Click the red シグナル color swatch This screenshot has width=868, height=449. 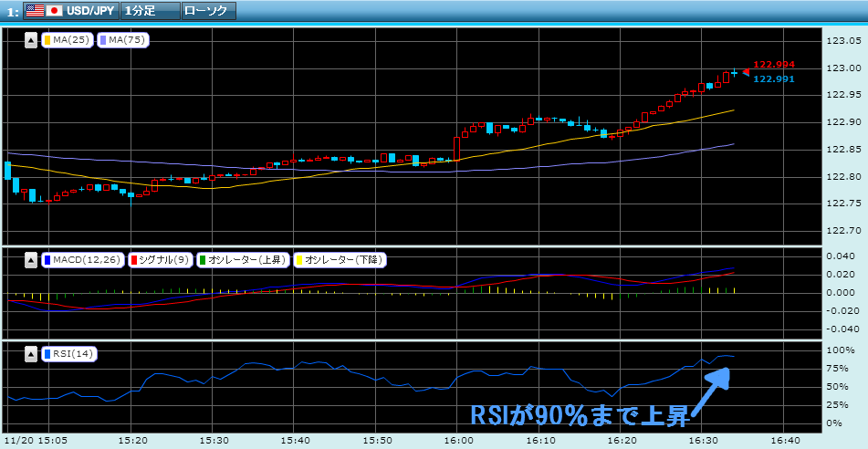[x=134, y=261]
